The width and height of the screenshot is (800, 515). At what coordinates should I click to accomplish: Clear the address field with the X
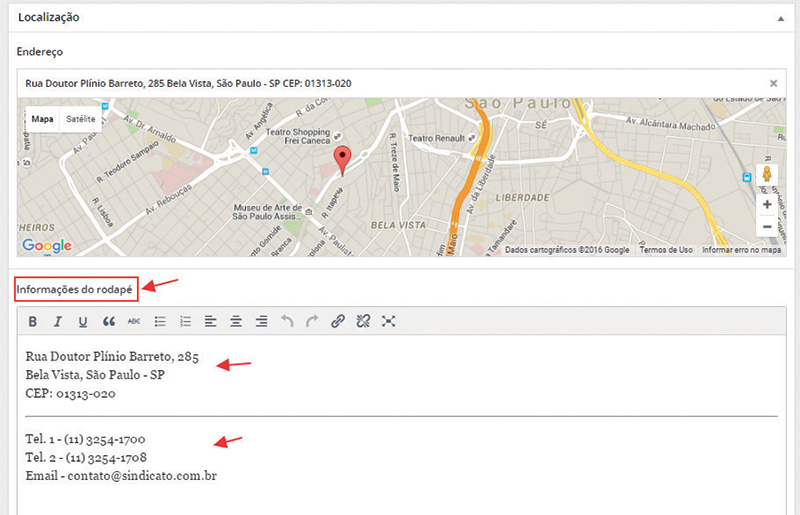773,84
